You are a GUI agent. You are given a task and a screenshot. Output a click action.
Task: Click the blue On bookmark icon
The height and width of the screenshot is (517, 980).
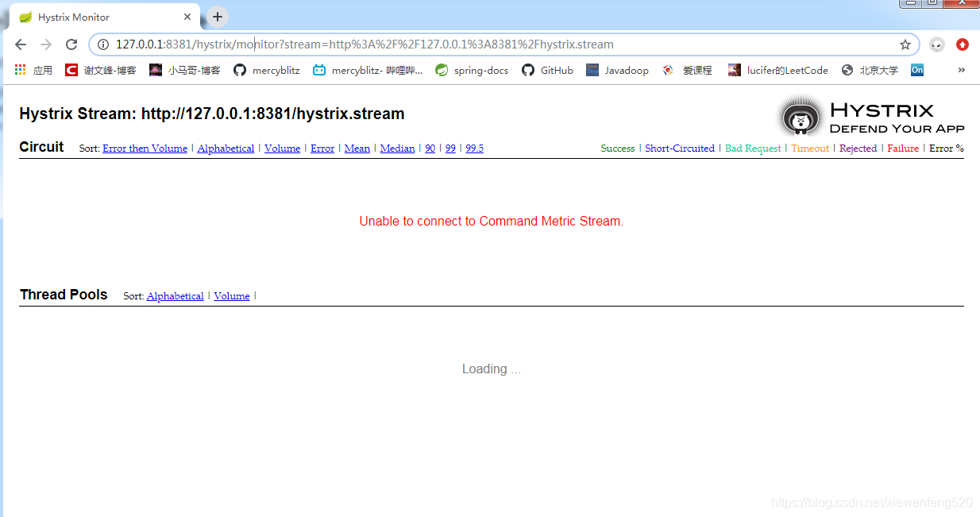917,70
